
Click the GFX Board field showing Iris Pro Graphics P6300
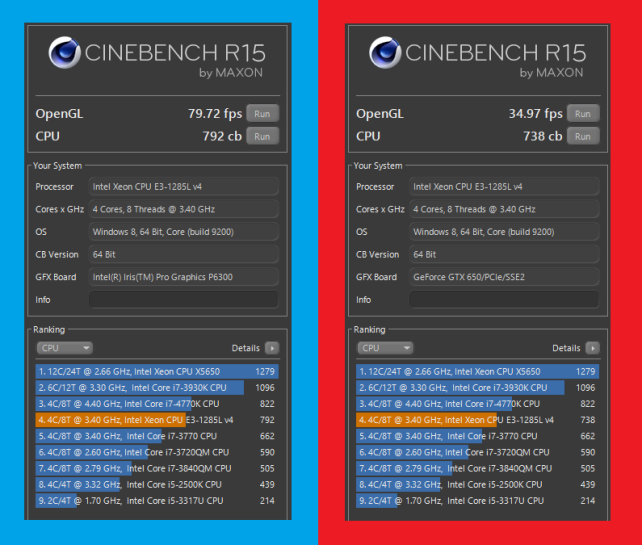183,277
